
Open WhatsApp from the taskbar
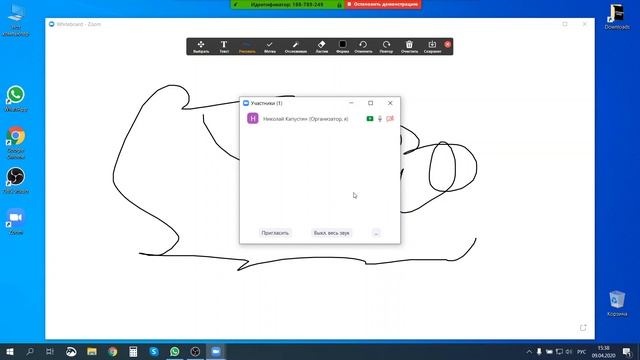(174, 351)
